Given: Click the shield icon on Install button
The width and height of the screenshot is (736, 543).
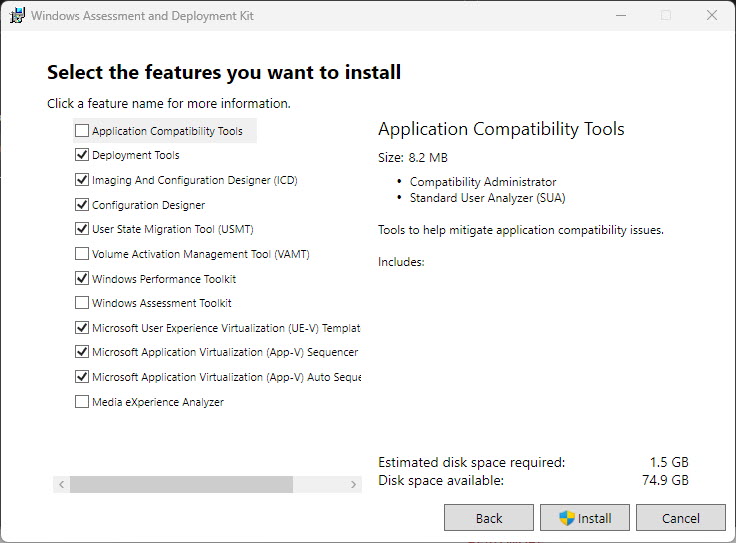Looking at the screenshot, I should click(x=567, y=518).
